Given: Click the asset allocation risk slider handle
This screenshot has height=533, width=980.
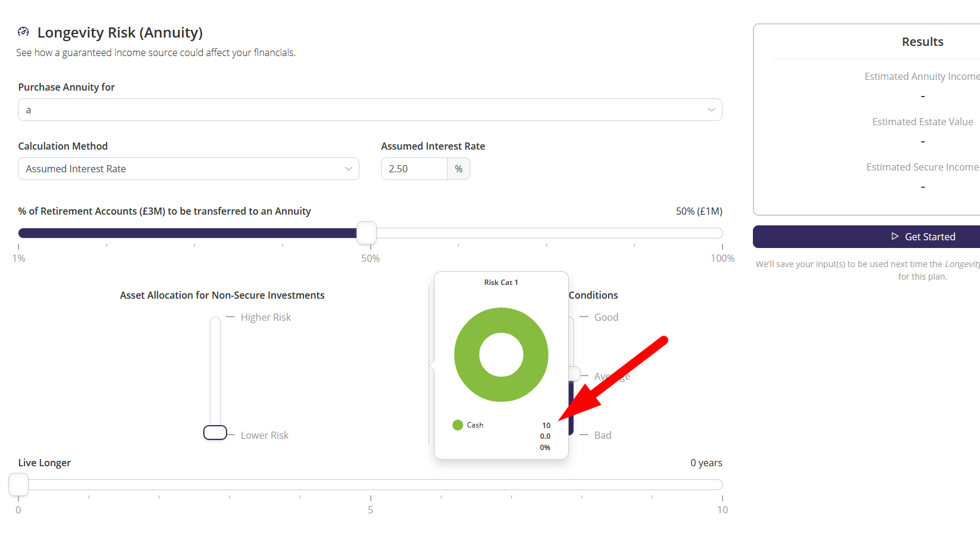Looking at the screenshot, I should click(215, 432).
